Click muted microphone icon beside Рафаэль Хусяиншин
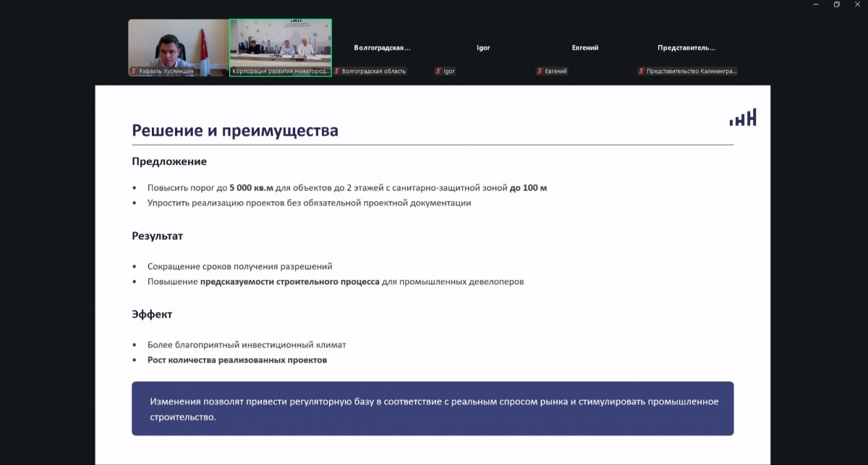 [x=134, y=72]
